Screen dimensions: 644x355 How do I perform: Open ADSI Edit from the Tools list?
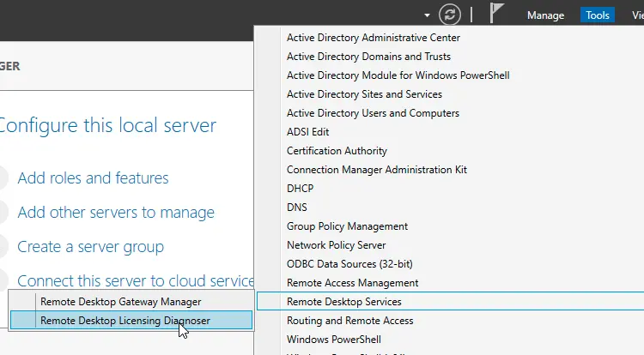pos(307,132)
